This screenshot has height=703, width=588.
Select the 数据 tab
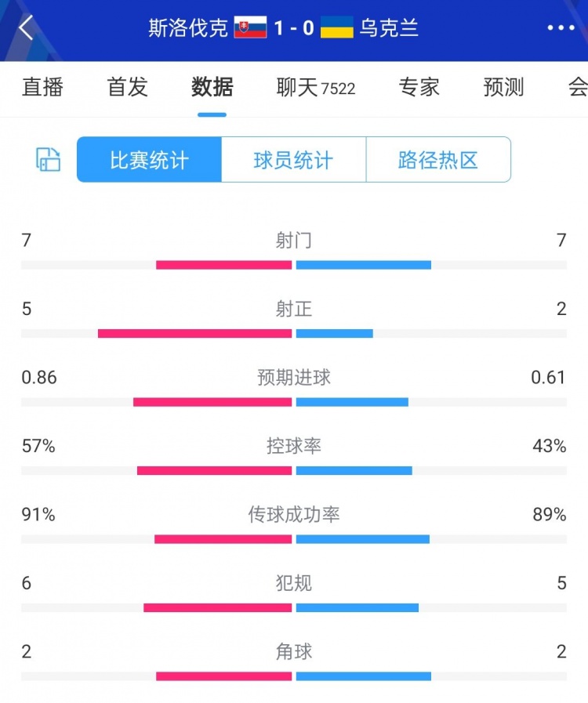point(212,87)
